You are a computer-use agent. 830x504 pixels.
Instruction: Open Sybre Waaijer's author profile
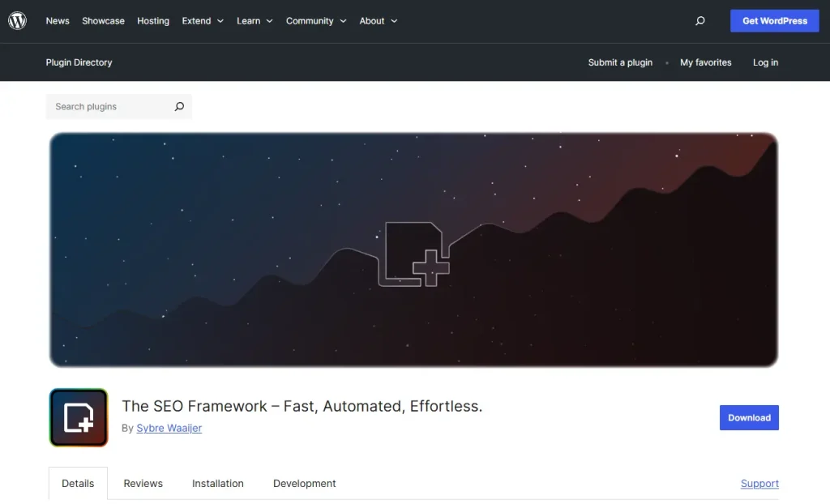169,428
